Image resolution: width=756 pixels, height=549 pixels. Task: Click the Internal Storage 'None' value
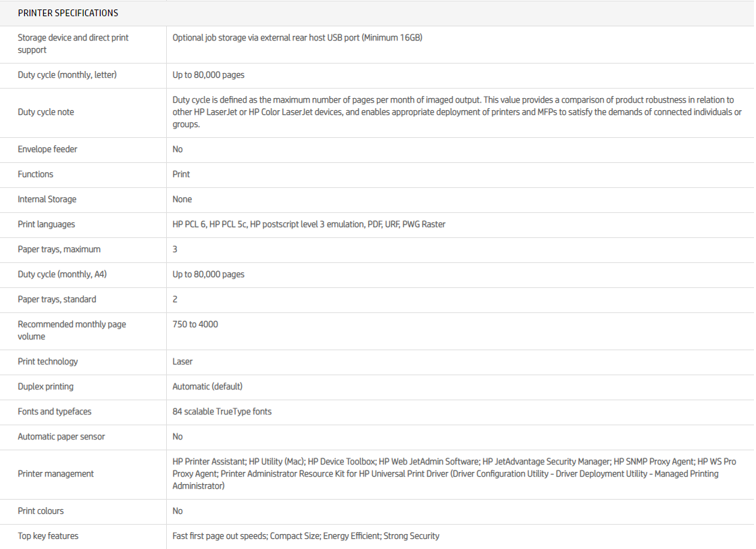[x=182, y=199]
